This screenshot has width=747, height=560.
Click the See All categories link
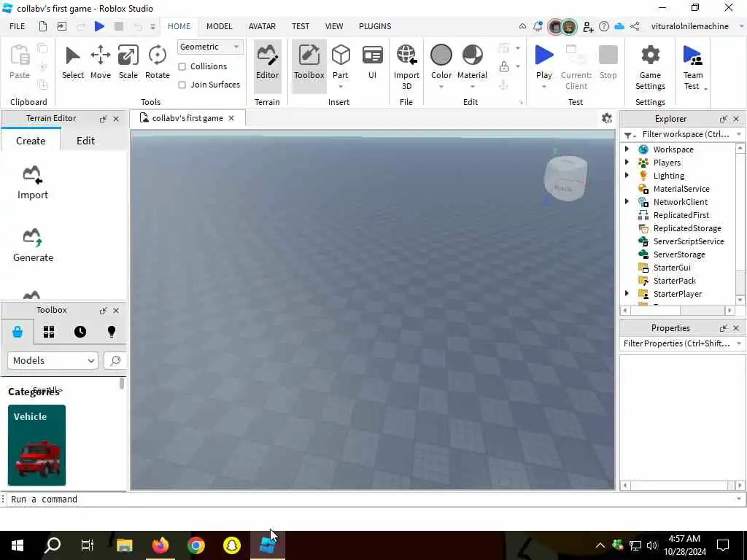coord(48,390)
